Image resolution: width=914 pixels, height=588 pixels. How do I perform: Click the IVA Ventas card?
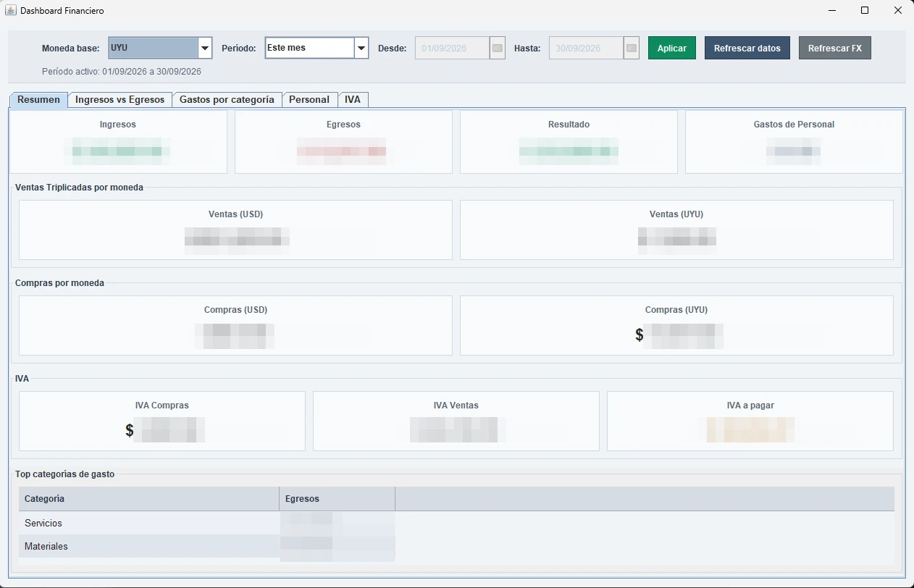pyautogui.click(x=456, y=421)
